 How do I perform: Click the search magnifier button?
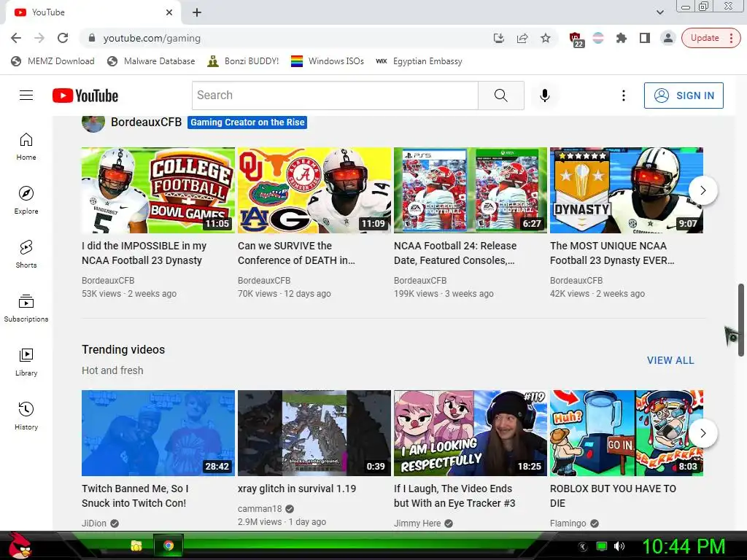(500, 96)
